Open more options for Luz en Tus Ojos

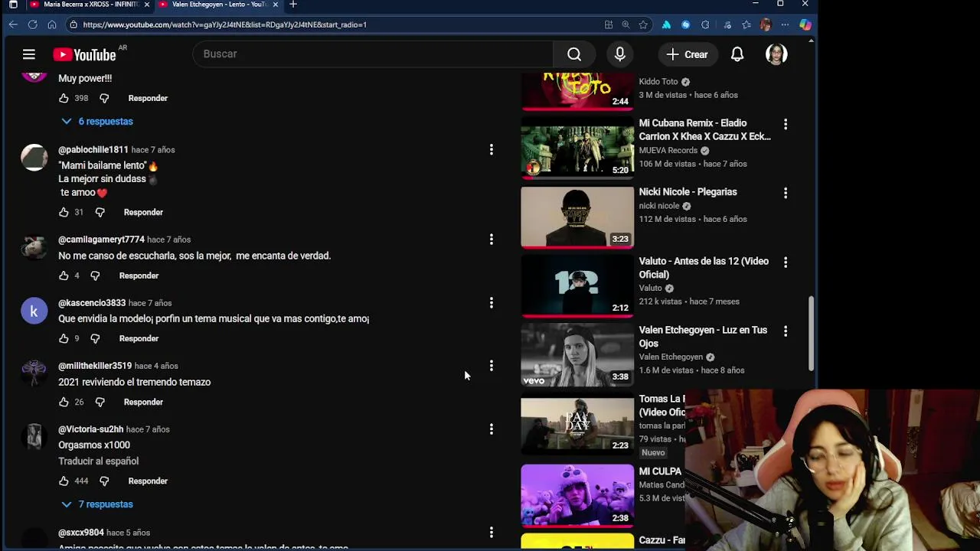785,331
